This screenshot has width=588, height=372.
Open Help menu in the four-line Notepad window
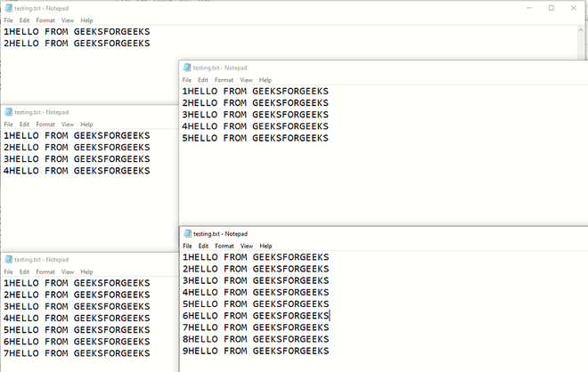pyautogui.click(x=86, y=125)
